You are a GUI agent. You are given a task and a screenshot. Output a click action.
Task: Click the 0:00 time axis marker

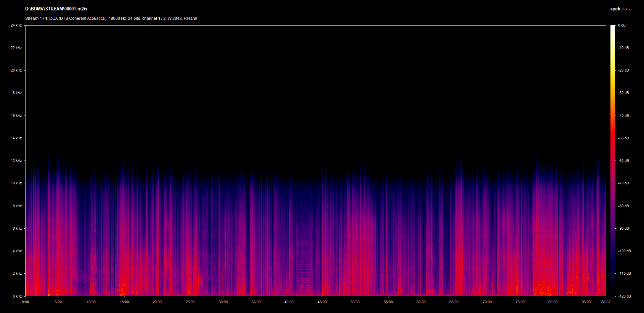[x=25, y=302]
